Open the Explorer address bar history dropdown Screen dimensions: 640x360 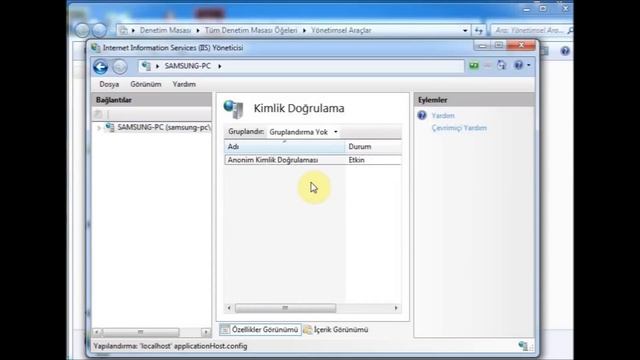tap(465, 30)
